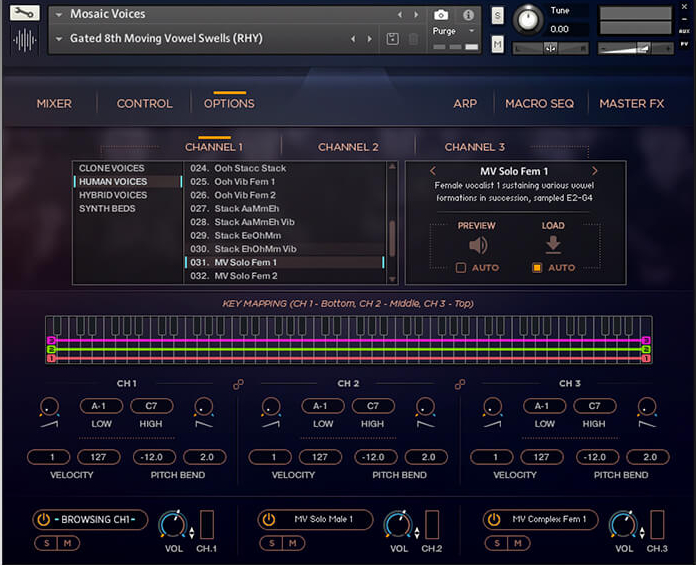Open the info icon in header
This screenshot has width=696, height=565.
[x=468, y=15]
